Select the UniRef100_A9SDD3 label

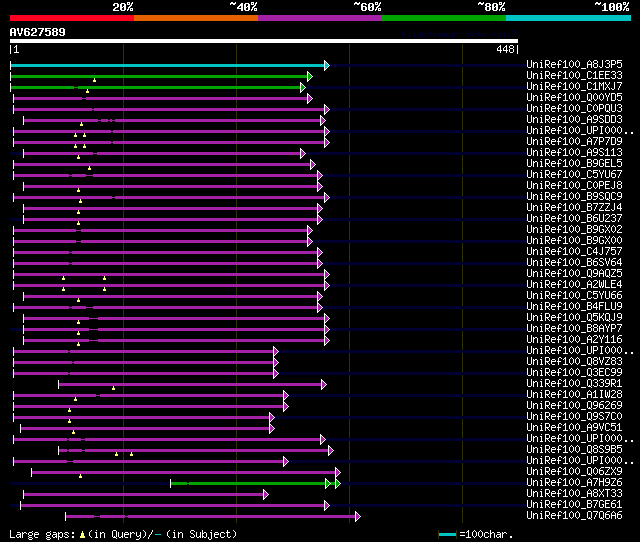coord(574,120)
